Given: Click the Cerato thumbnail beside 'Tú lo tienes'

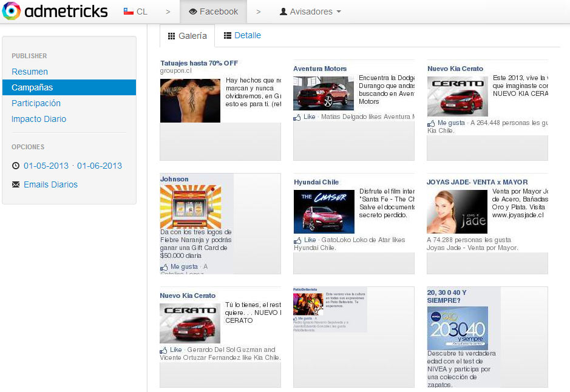Looking at the screenshot, I should click(190, 323).
